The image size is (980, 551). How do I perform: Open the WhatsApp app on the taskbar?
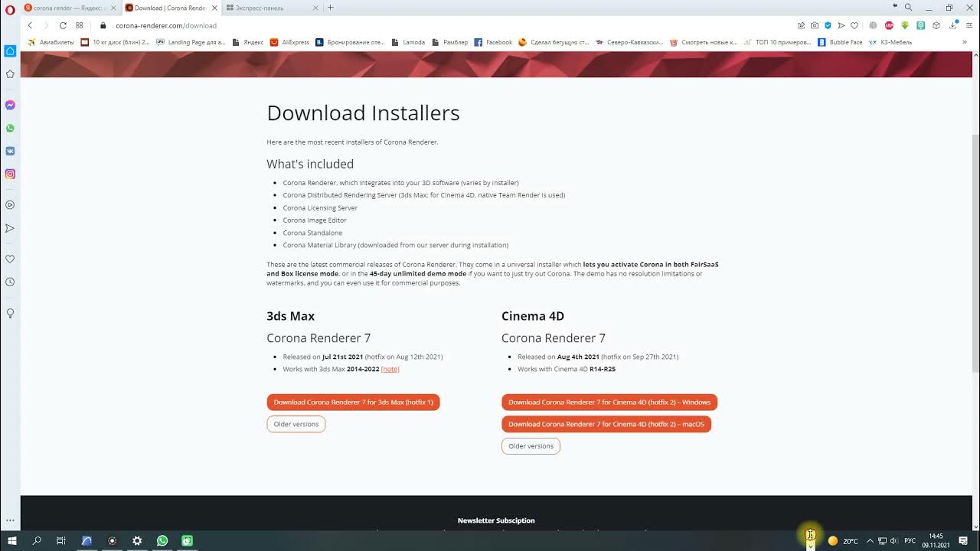coord(162,540)
